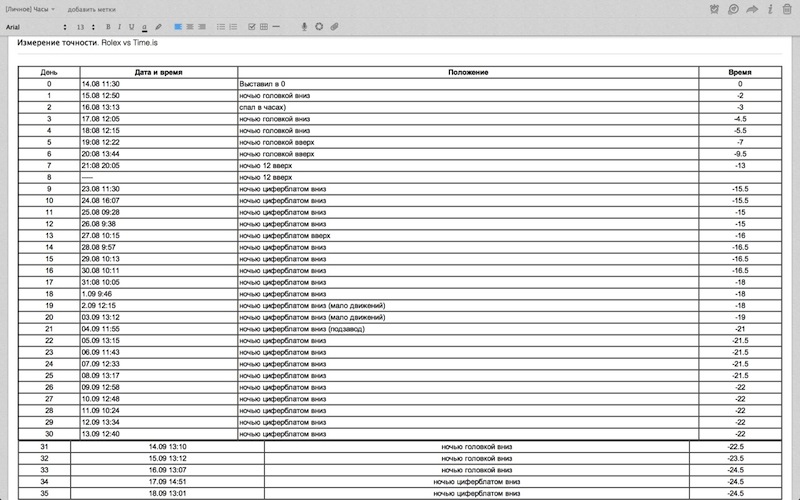Center-align the text
The height and width of the screenshot is (500, 800).
[x=190, y=26]
